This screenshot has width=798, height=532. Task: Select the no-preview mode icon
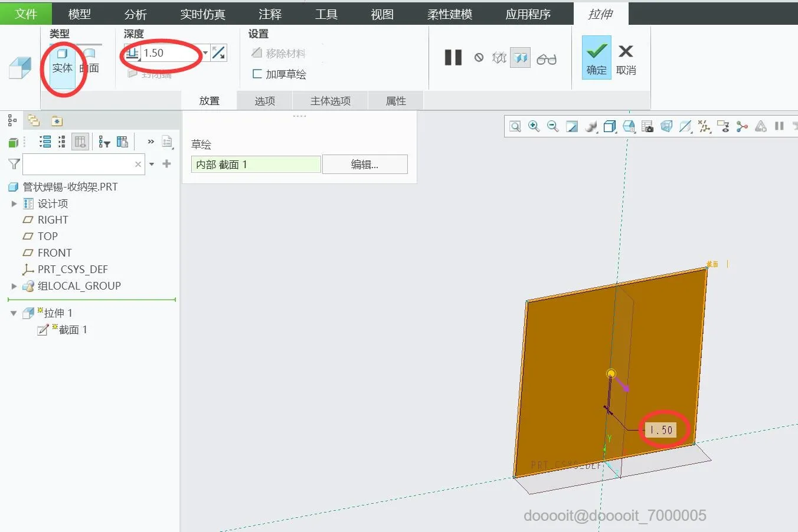tap(479, 58)
